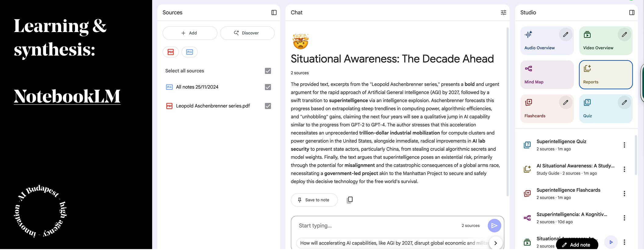The image size is (644, 250).
Task: Open All notes 25/11/2024 source
Action: click(197, 87)
